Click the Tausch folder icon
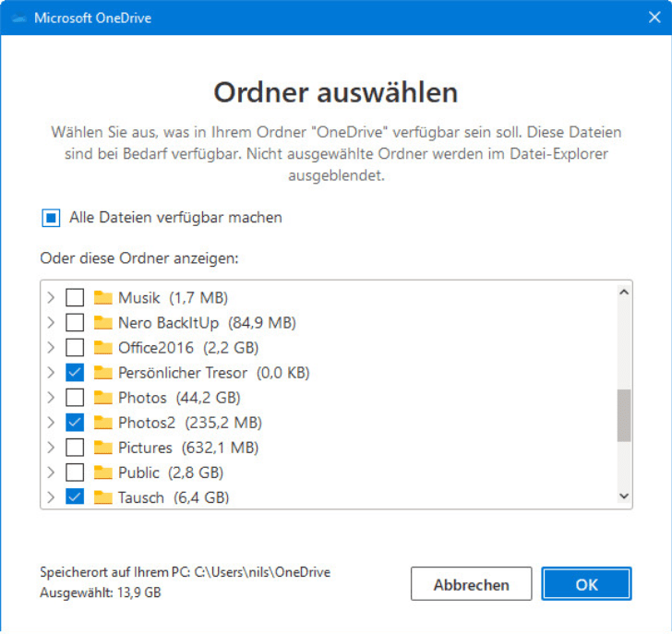 [102, 496]
